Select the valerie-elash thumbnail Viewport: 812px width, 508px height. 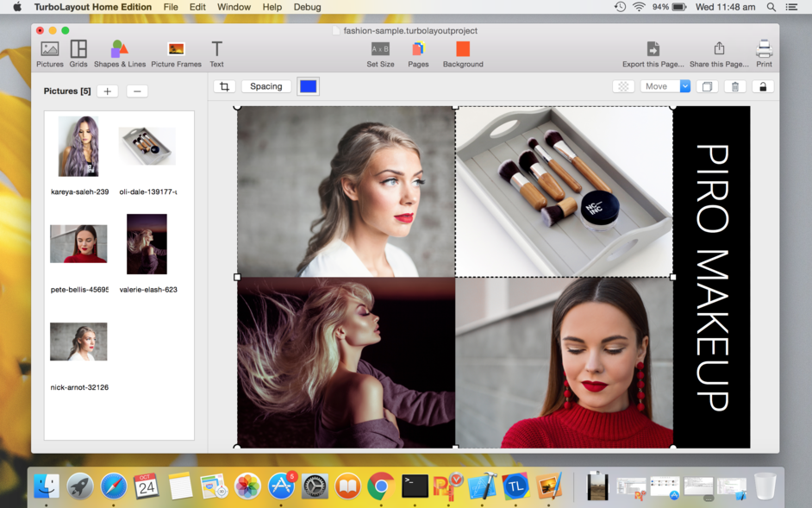147,243
